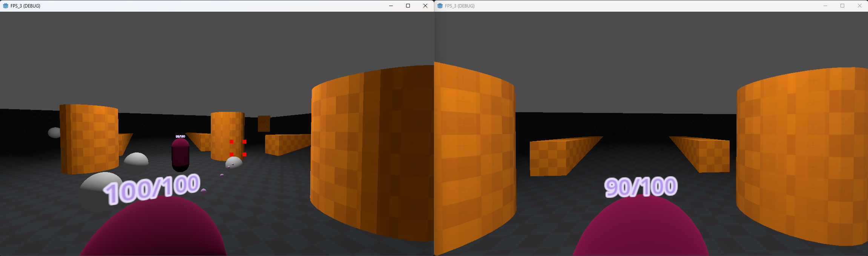Minimize the right FPS_3 debug window
868x256 pixels.
pyautogui.click(x=825, y=6)
